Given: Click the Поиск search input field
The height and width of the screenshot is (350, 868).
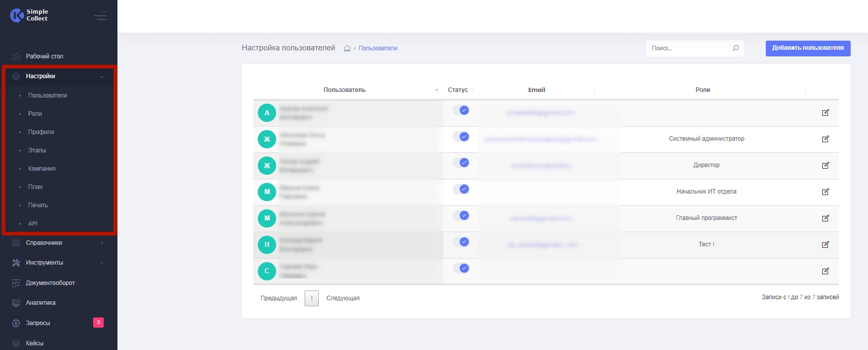Looking at the screenshot, I should (x=689, y=48).
